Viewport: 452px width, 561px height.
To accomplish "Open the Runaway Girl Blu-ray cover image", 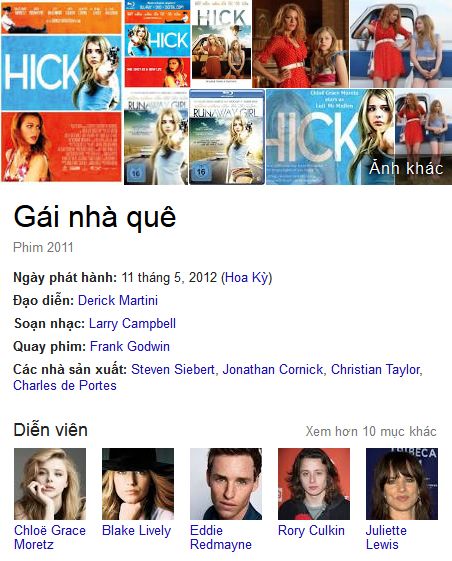I will pyautogui.click(x=227, y=137).
